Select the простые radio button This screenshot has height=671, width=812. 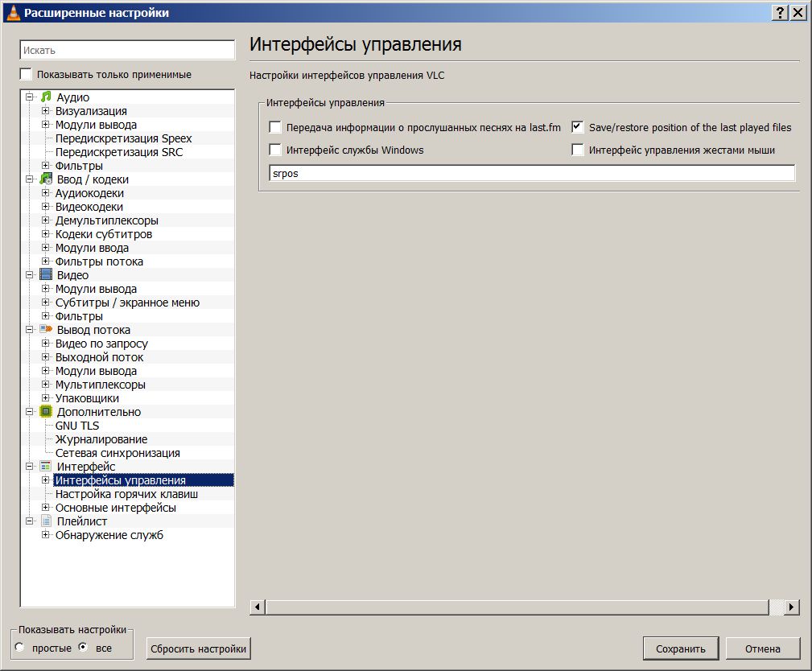pos(20,647)
